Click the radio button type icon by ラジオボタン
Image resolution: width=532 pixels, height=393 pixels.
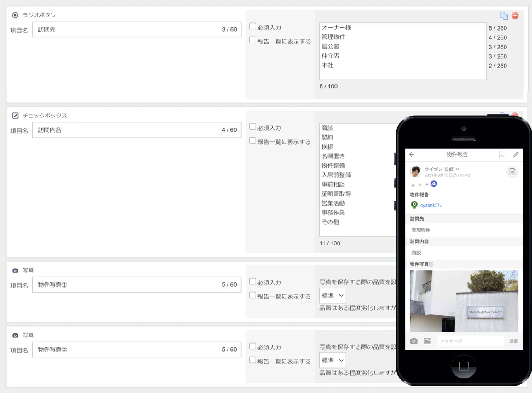pyautogui.click(x=15, y=15)
